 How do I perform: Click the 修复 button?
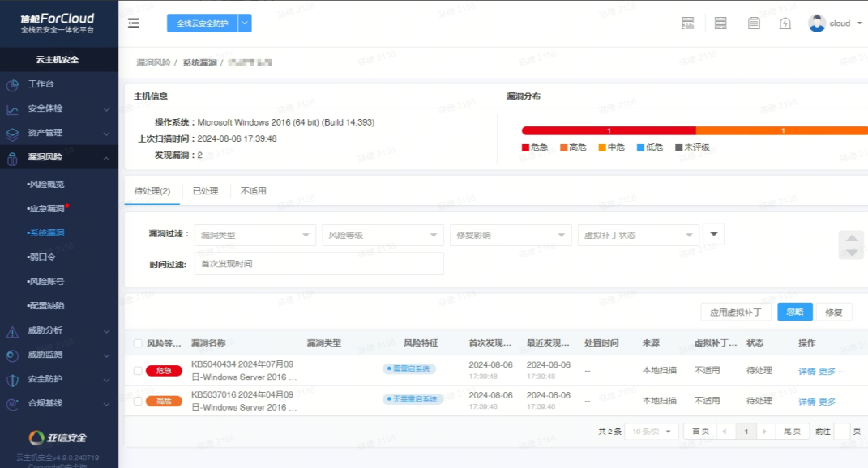[834, 312]
